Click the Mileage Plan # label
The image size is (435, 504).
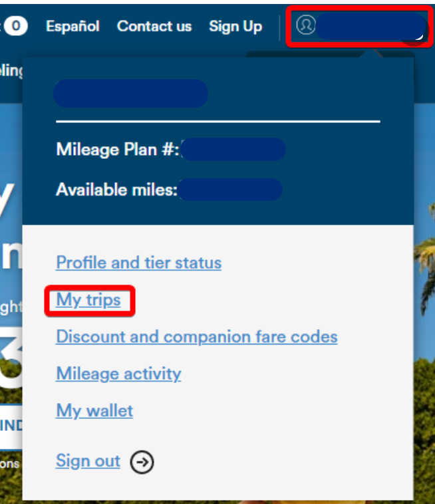[x=118, y=150]
